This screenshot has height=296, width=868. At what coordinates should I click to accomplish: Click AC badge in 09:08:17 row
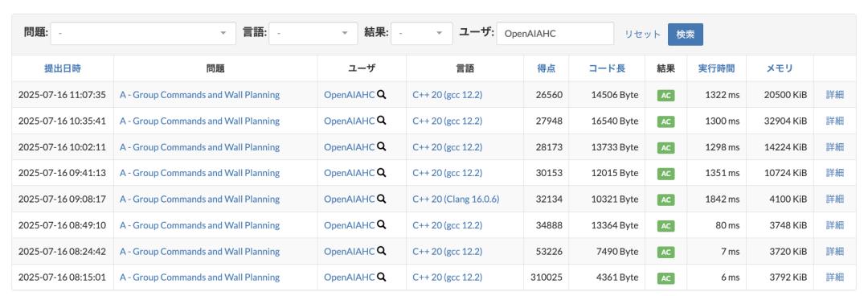tap(666, 199)
